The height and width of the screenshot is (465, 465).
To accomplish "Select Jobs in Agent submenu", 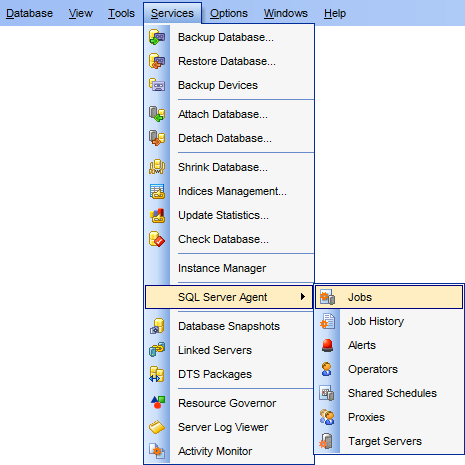I will (389, 297).
